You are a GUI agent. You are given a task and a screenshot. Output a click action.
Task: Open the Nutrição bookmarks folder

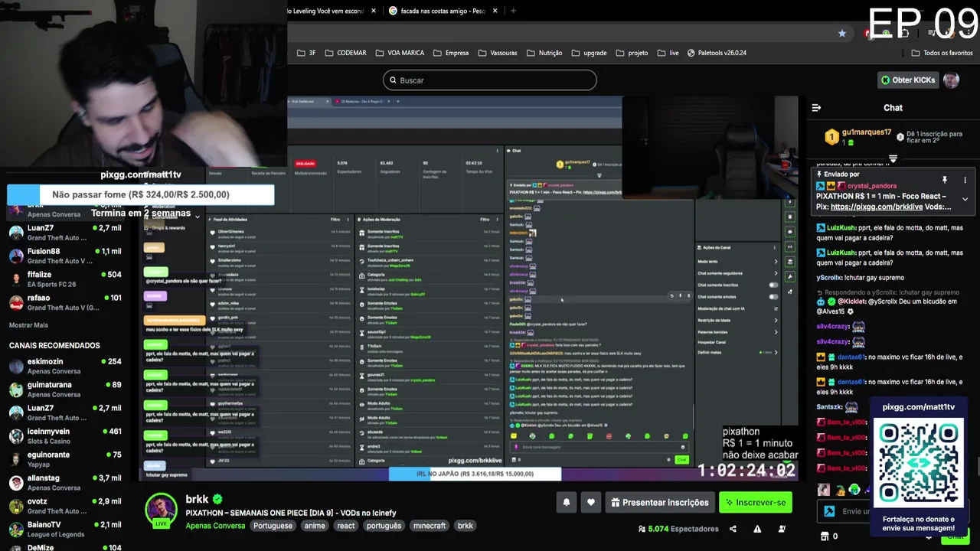544,53
